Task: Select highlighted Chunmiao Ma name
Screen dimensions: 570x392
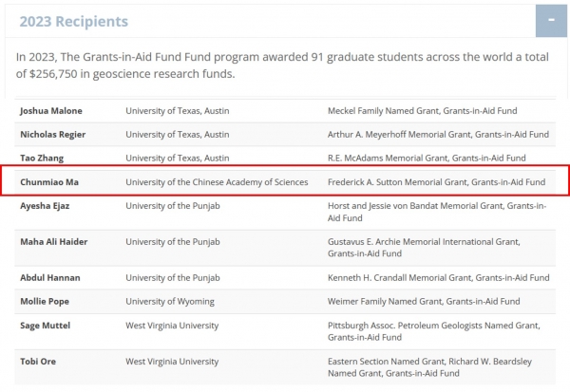Action: tap(49, 182)
